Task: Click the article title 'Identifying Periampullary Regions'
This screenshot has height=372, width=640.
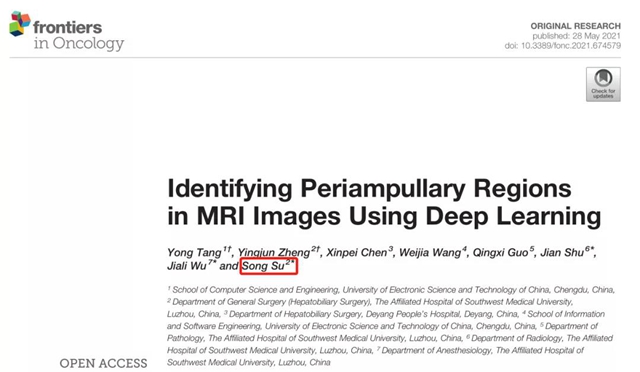Action: [369, 189]
